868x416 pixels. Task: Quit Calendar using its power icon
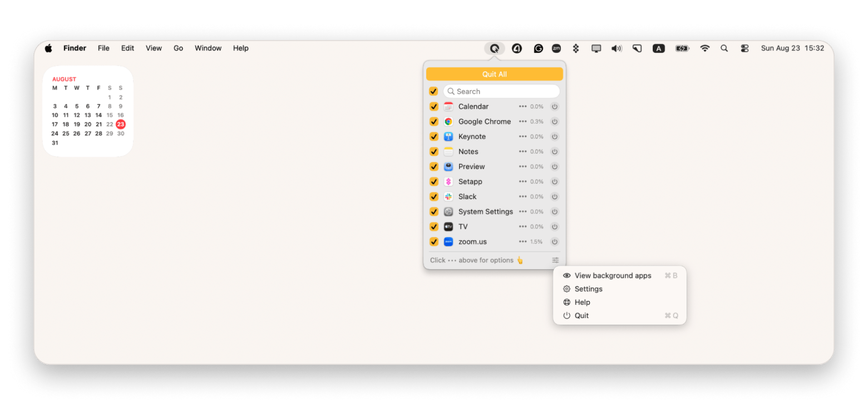pos(554,107)
